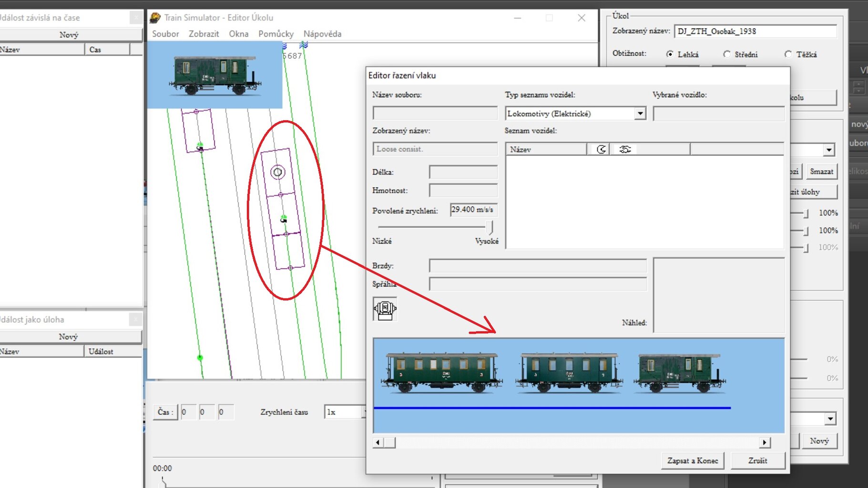Click the Povolené zrychlení slider handle
The image size is (868, 488).
click(490, 227)
